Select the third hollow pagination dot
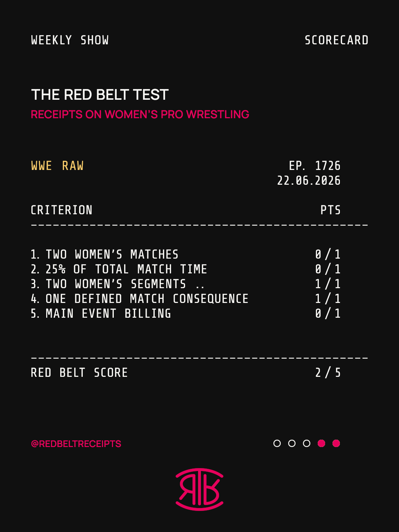 coord(307,443)
